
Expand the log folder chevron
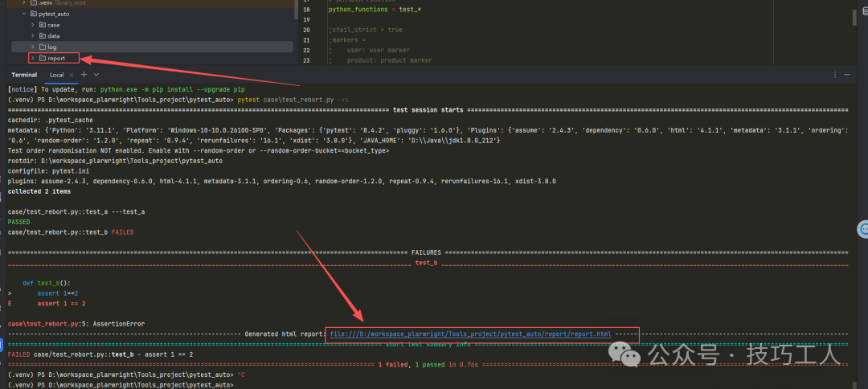click(33, 47)
